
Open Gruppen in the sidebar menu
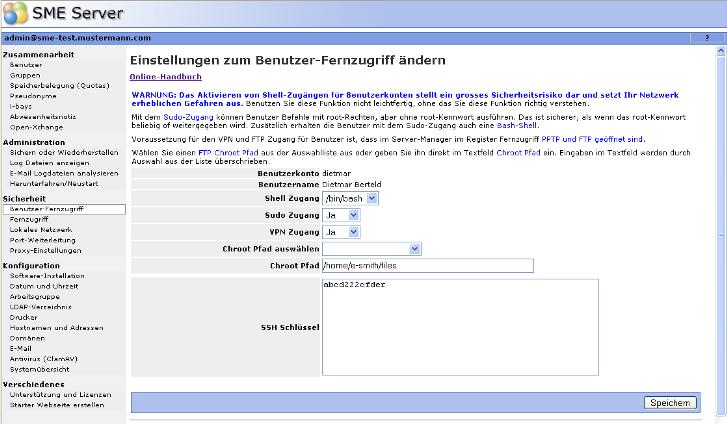pos(26,75)
